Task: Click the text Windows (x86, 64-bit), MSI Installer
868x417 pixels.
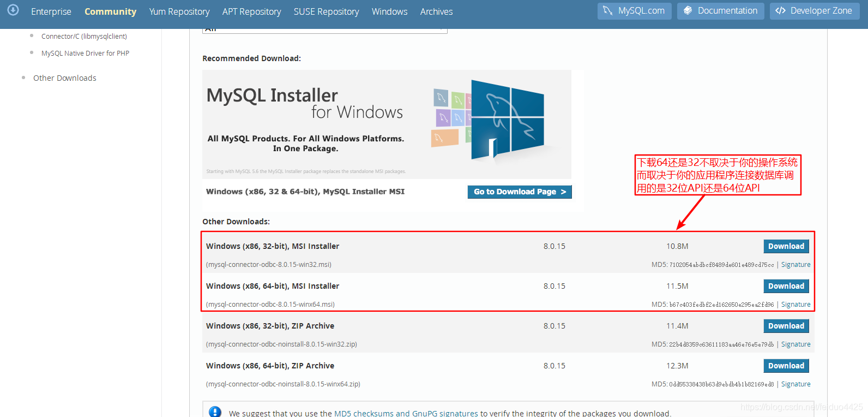Action: tap(273, 286)
